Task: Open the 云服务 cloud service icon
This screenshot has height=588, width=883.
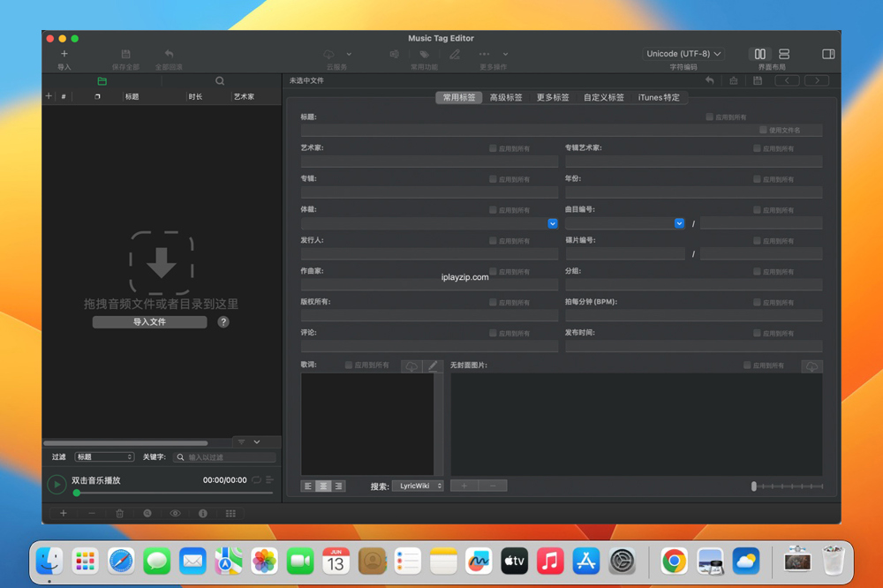Action: pos(328,54)
